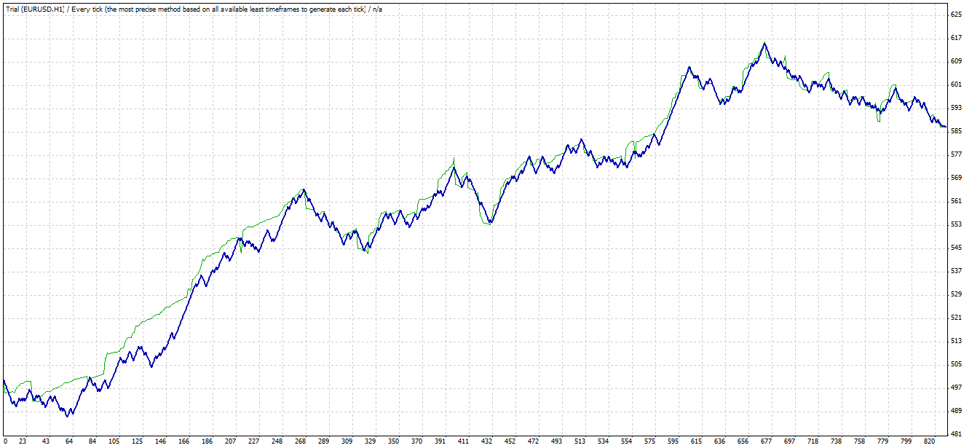Click the '370' horizontal axis label
The width and height of the screenshot is (980, 448).
[416, 441]
